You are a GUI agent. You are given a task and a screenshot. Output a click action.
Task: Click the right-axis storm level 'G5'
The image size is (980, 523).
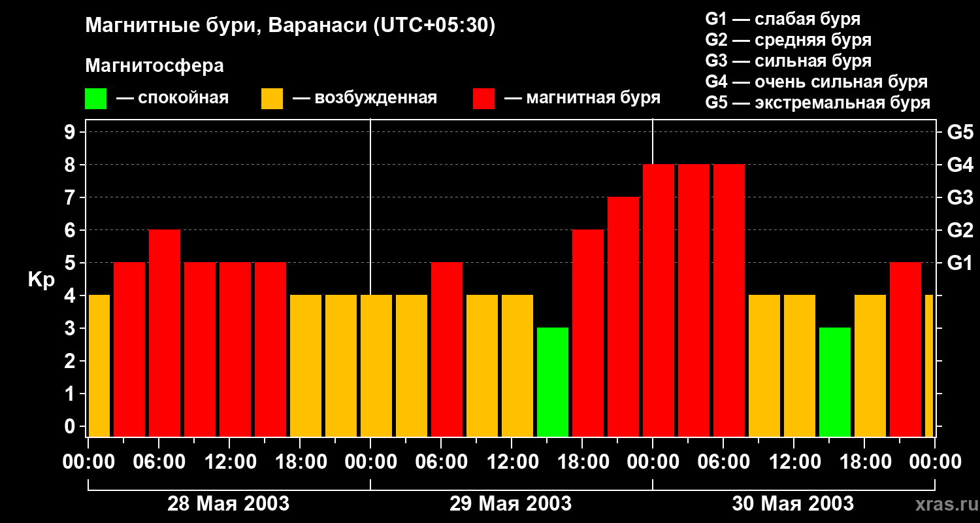[960, 133]
